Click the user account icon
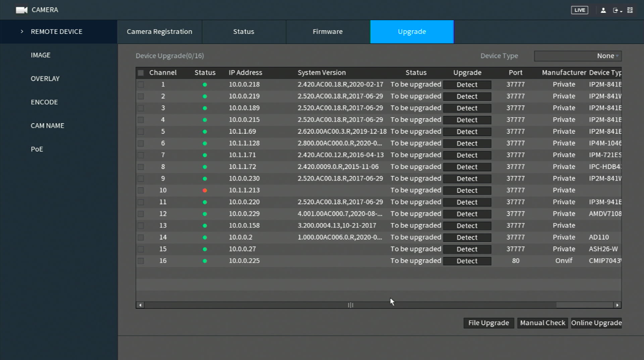Image resolution: width=644 pixels, height=360 pixels. click(603, 10)
